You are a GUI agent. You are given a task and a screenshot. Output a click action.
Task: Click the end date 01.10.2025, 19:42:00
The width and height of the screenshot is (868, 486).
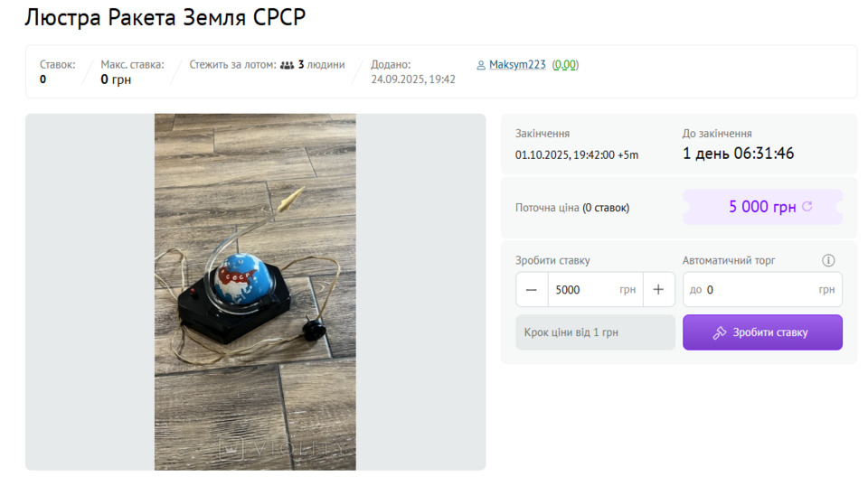pyautogui.click(x=564, y=154)
